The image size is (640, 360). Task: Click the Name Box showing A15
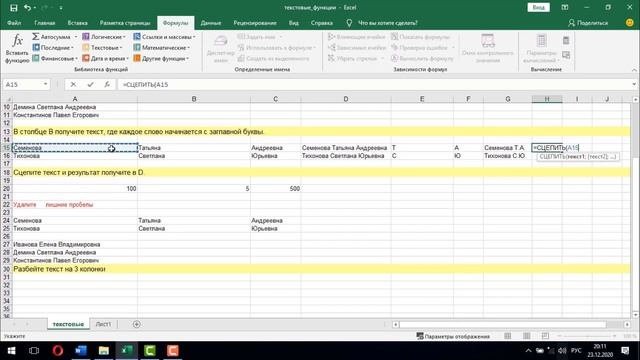click(x=22, y=84)
